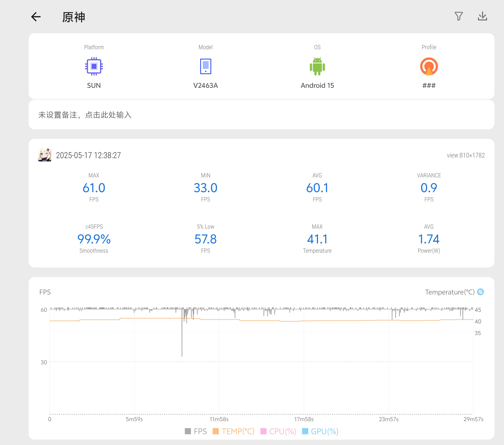This screenshot has height=445, width=504.
Task: Click the ### profile label
Action: [429, 85]
